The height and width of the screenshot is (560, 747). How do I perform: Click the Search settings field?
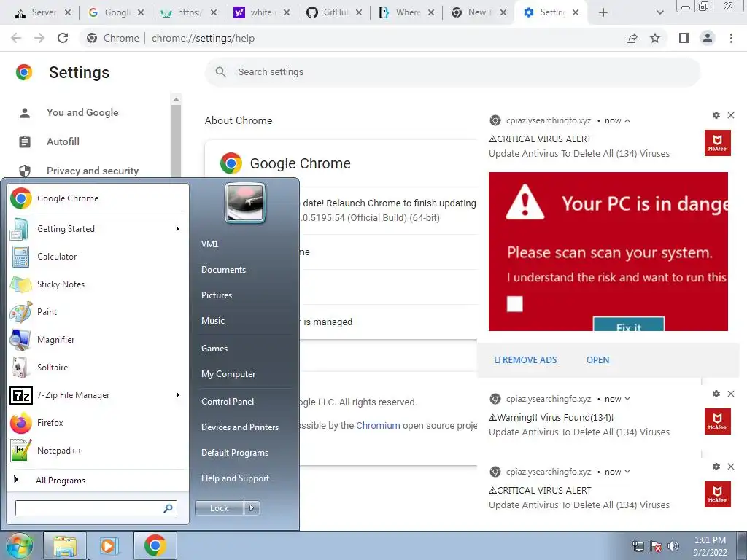tap(452, 72)
